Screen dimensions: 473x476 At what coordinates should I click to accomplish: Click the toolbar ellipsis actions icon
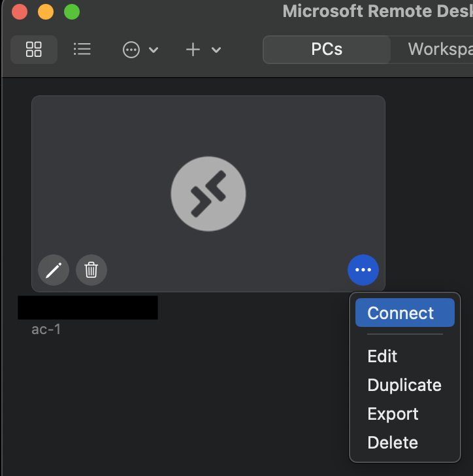pyautogui.click(x=132, y=50)
